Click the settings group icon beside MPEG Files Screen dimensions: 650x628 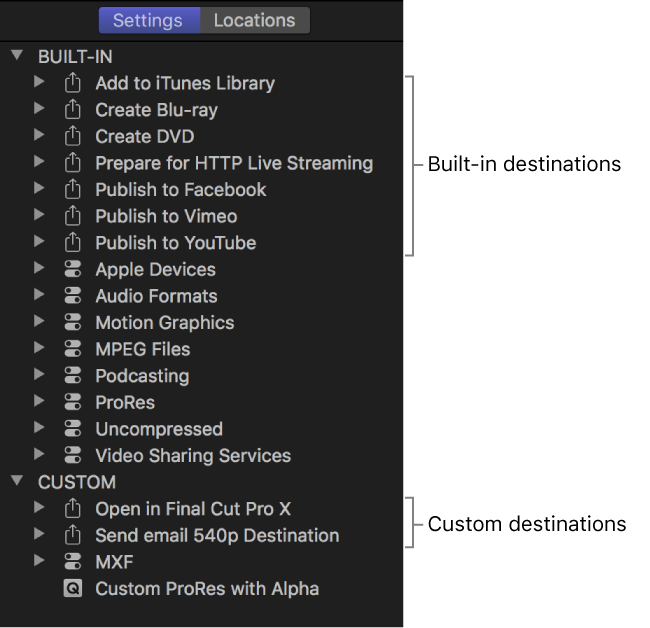(x=73, y=349)
